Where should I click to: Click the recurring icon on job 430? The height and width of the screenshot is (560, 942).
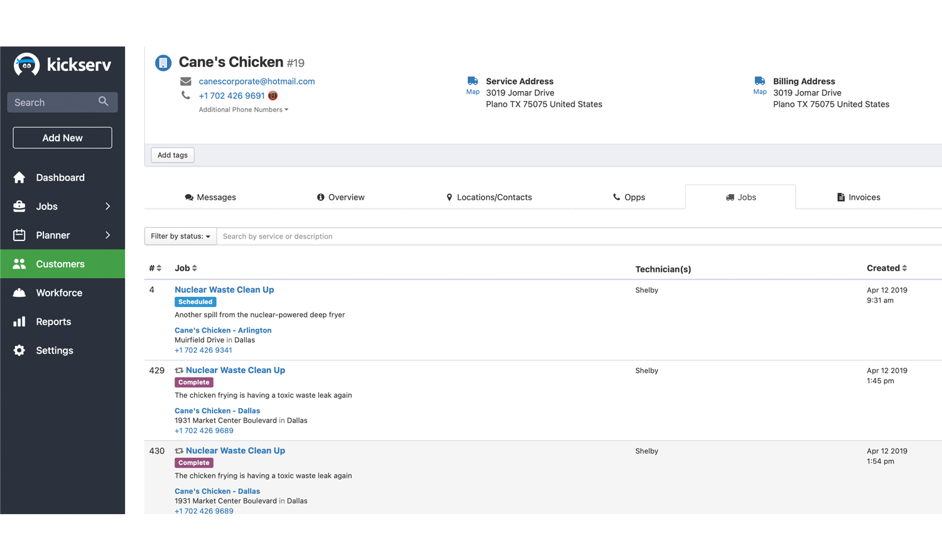pos(179,451)
